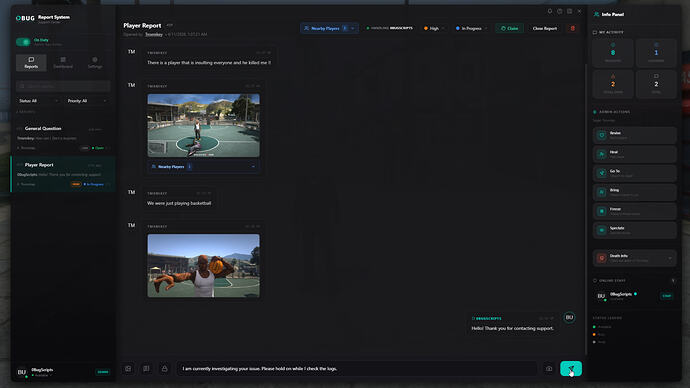Delete the report with the red trash icon
Image resolution: width=690 pixels, height=388 pixels.
(573, 28)
